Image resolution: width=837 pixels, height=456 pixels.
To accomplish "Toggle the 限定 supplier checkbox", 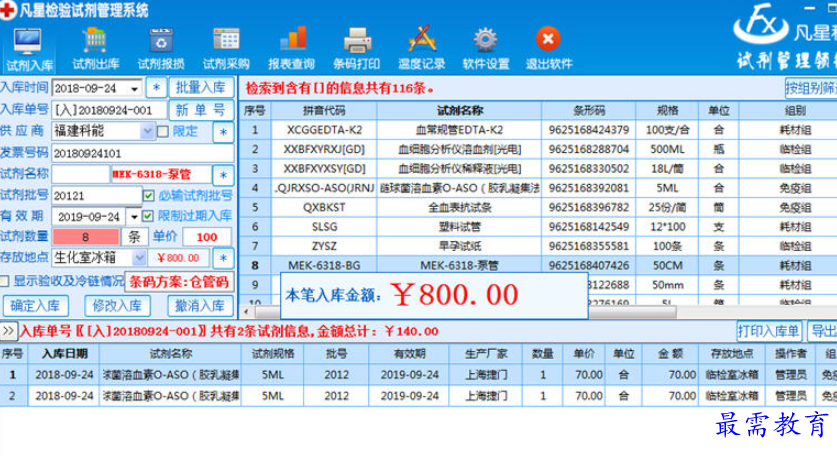I will pos(163,131).
